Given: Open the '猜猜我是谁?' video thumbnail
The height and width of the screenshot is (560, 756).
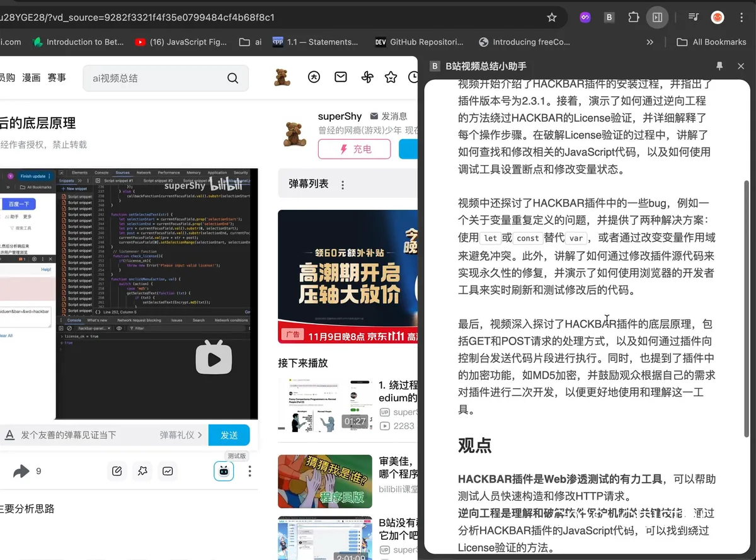Looking at the screenshot, I should click(325, 481).
